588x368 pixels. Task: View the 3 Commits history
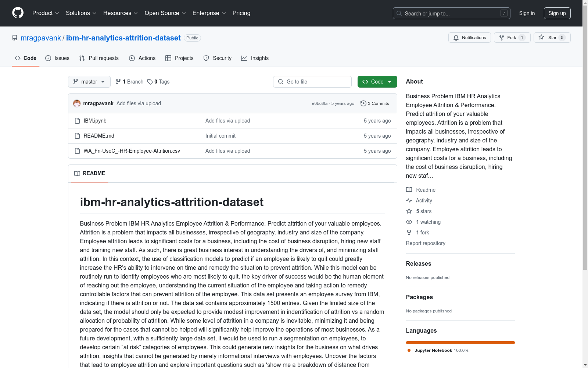[375, 103]
